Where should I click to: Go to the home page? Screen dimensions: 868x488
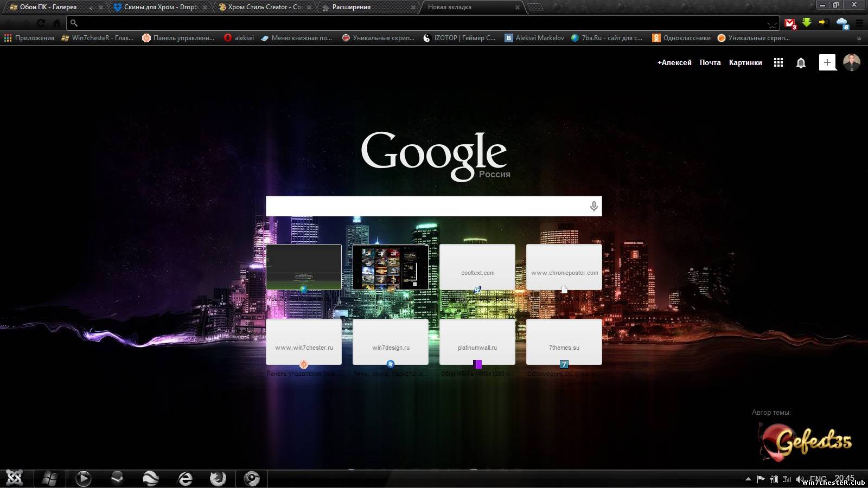[x=56, y=23]
